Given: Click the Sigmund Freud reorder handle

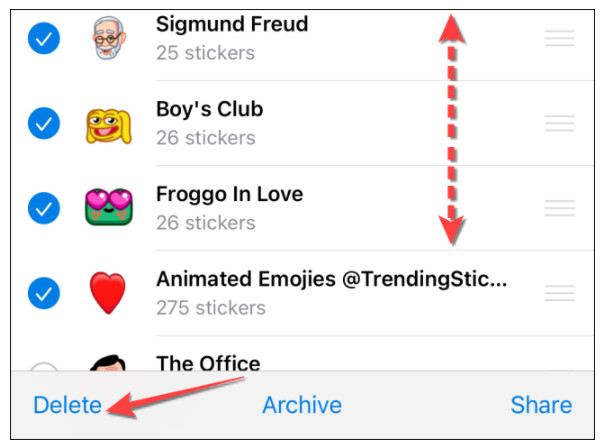Looking at the screenshot, I should (x=559, y=38).
